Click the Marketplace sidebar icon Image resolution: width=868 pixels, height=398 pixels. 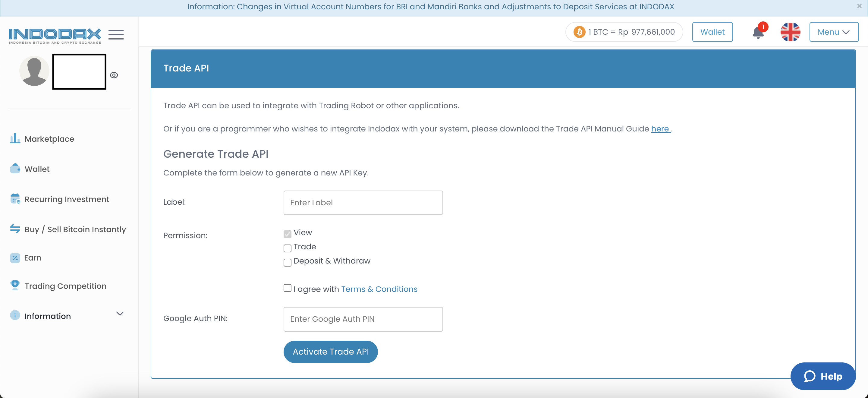click(x=14, y=139)
